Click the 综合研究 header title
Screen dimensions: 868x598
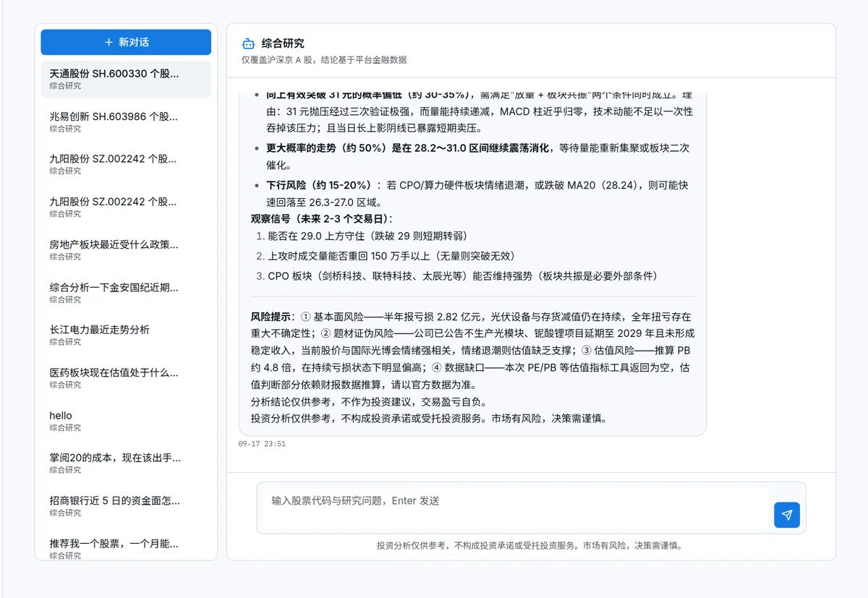[x=283, y=43]
